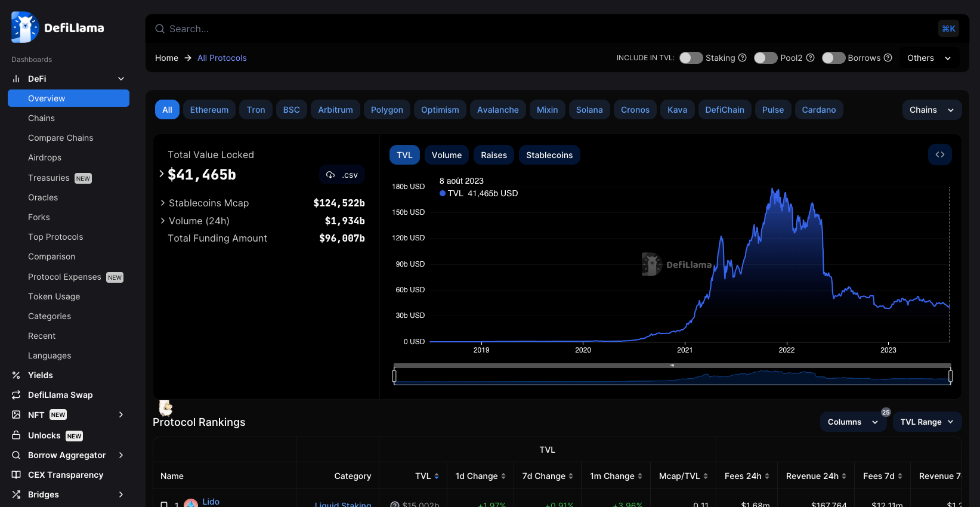Open the TVL Range dropdown
Screen dimensions: 980x507
coord(927,422)
